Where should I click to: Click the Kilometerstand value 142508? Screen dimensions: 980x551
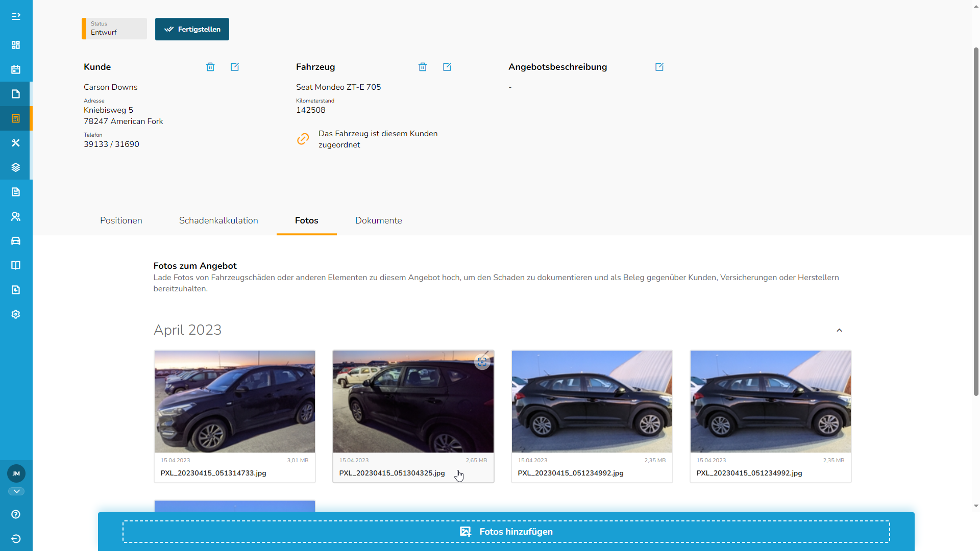pos(311,110)
